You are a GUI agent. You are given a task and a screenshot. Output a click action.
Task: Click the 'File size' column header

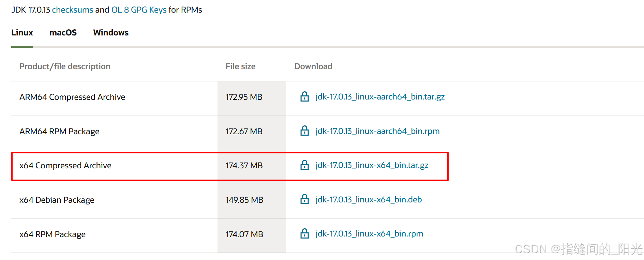click(x=240, y=66)
